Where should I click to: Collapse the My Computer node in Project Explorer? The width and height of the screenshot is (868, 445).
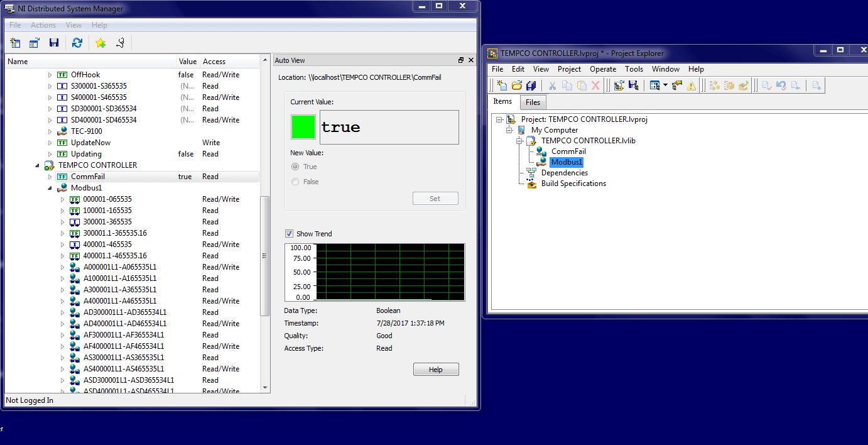click(x=509, y=130)
